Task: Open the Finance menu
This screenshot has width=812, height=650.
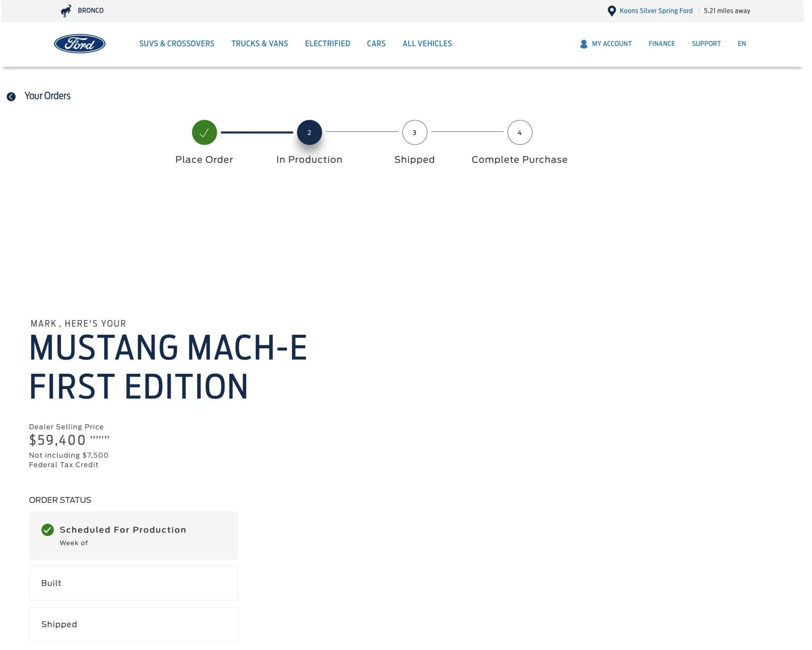Action: coord(662,44)
